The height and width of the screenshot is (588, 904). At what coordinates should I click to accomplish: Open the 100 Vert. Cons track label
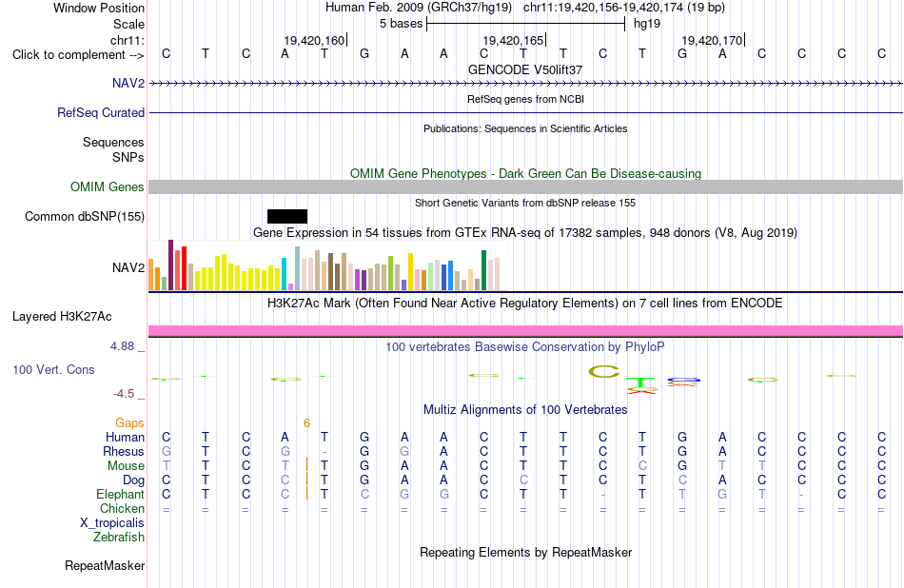[x=53, y=369]
